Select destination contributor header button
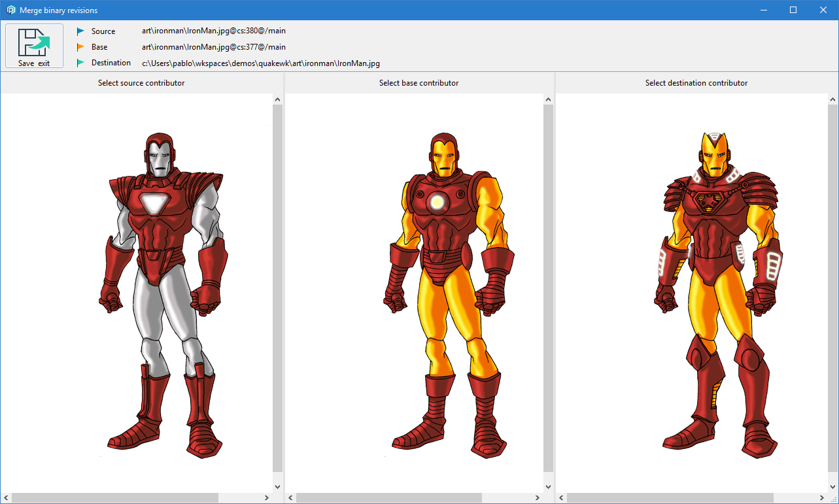The image size is (839, 504). point(696,83)
